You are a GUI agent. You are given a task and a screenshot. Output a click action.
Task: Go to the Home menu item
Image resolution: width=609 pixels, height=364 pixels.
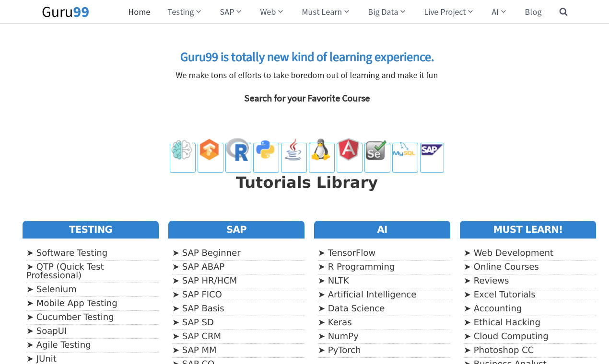[139, 12]
